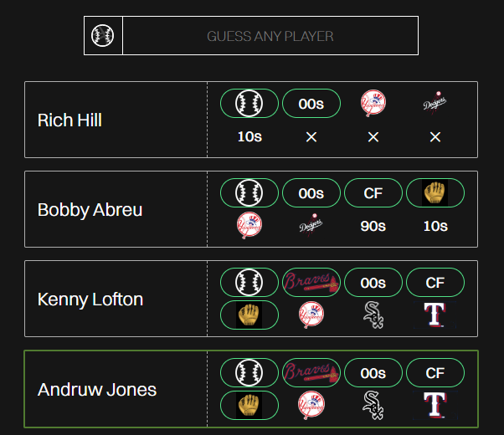Click the baseball icon beside the search box
The width and height of the screenshot is (504, 435).
[104, 36]
